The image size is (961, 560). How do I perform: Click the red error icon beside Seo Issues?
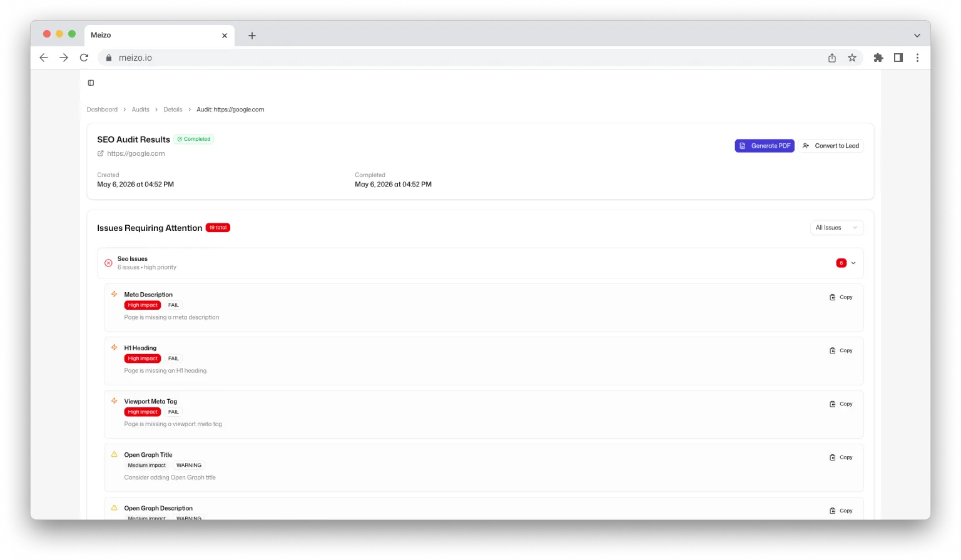click(x=108, y=263)
